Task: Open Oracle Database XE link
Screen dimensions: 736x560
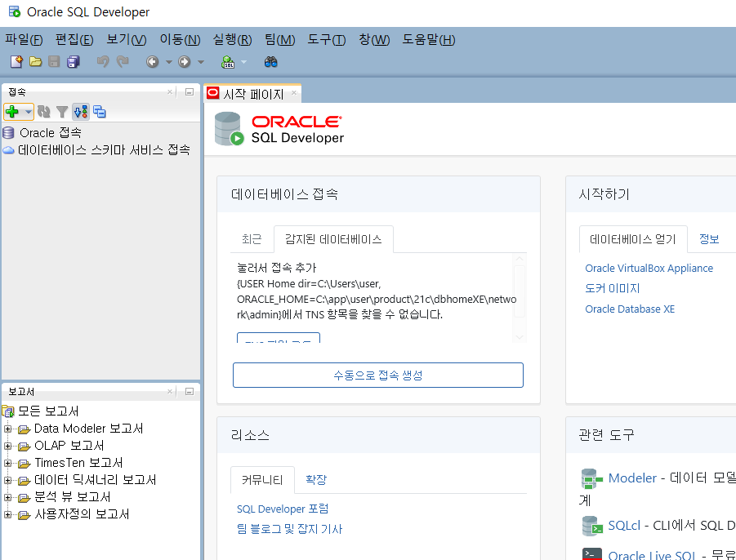Action: [x=630, y=309]
